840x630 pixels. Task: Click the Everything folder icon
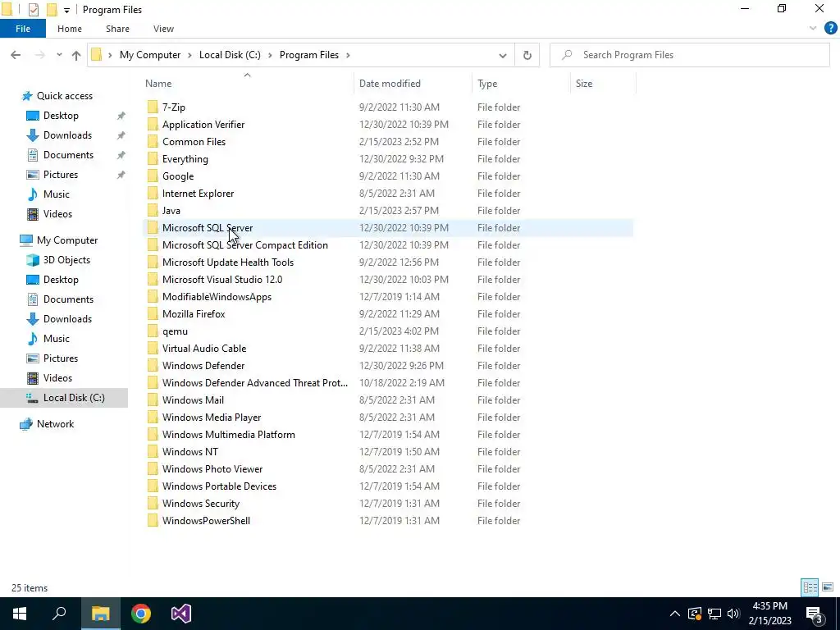pyautogui.click(x=153, y=158)
